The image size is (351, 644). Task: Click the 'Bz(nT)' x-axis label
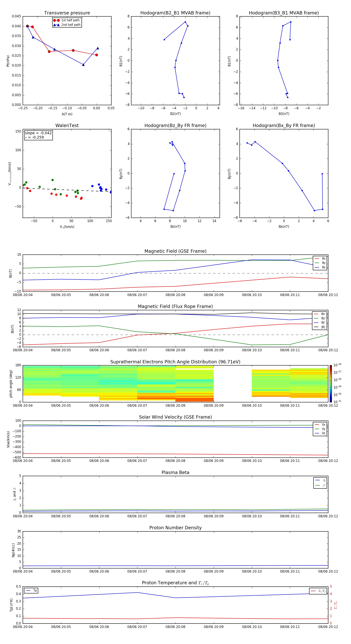175,227
